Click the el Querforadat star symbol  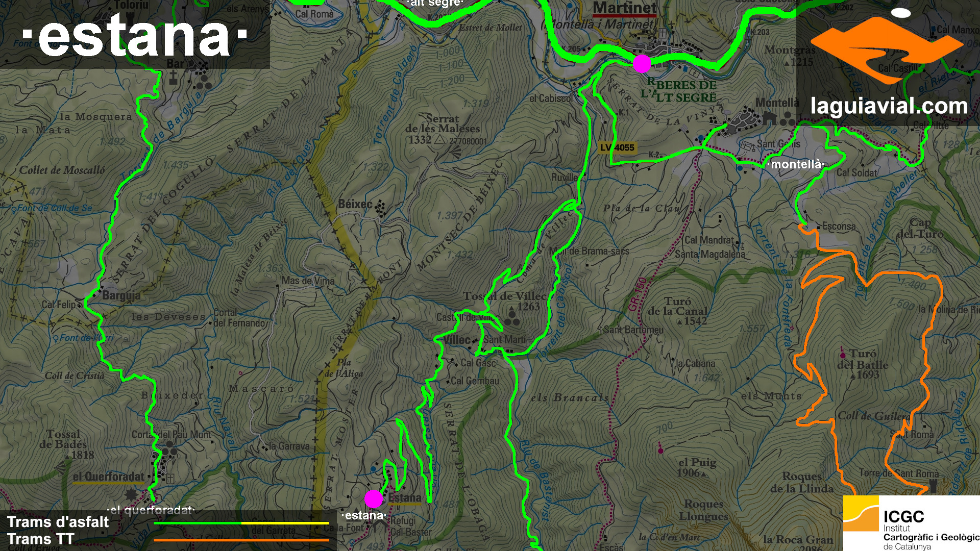pos(132,494)
